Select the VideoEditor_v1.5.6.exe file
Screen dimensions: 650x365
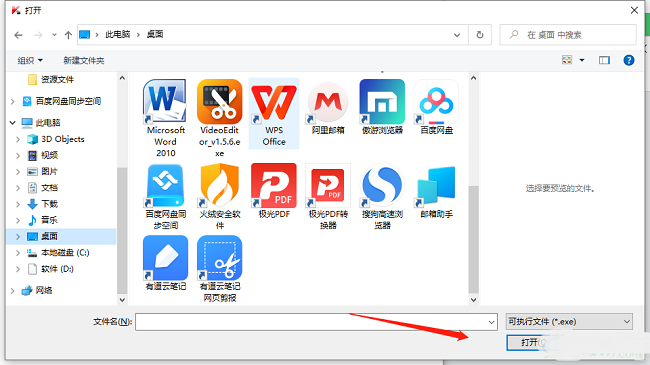(x=220, y=118)
